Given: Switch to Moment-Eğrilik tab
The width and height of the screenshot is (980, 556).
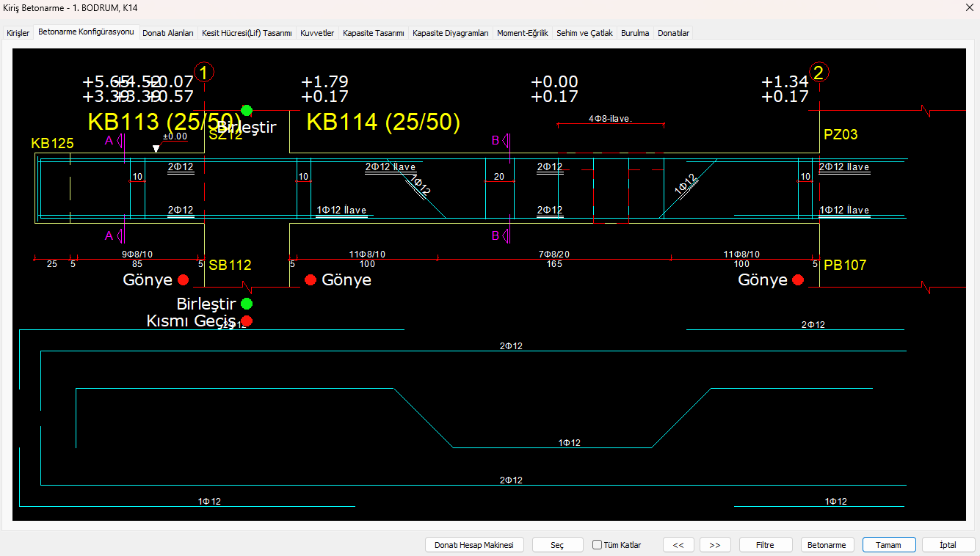Looking at the screenshot, I should pyautogui.click(x=523, y=33).
